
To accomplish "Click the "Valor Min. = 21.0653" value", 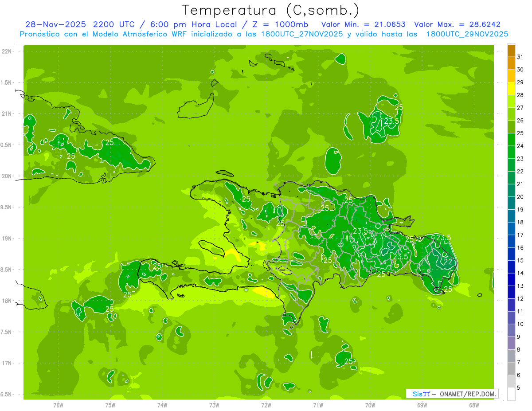I will (x=364, y=24).
